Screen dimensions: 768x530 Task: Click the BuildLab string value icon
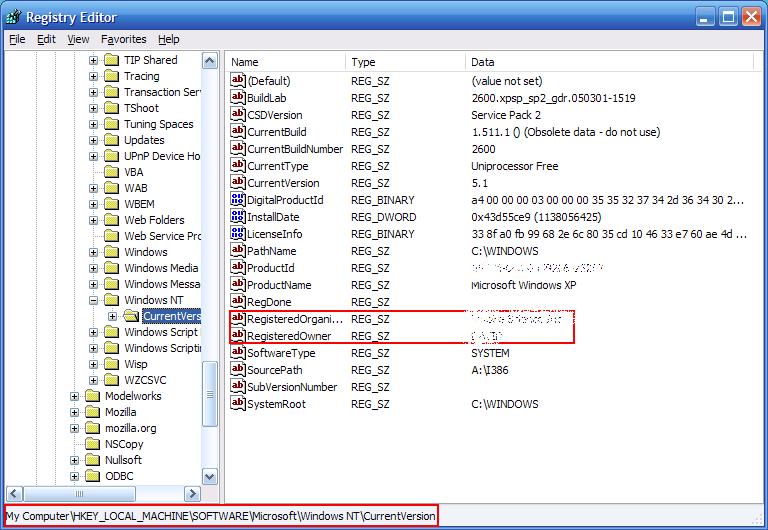[x=238, y=97]
